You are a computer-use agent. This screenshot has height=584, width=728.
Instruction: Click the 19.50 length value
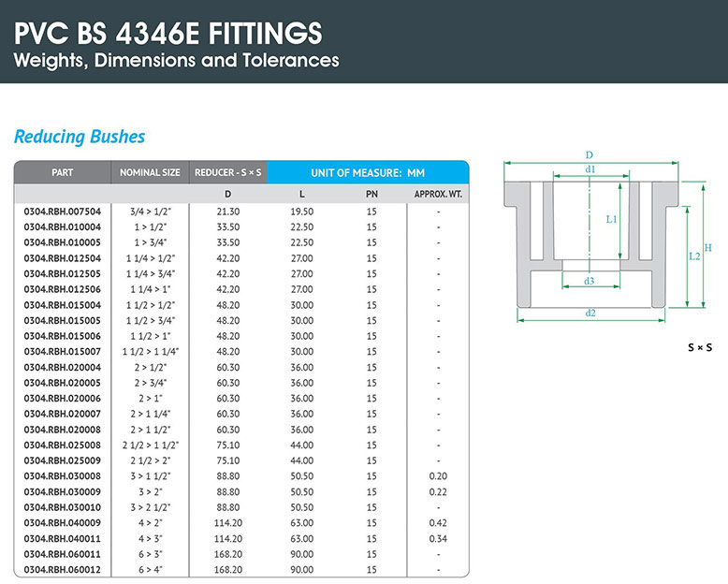tap(301, 212)
